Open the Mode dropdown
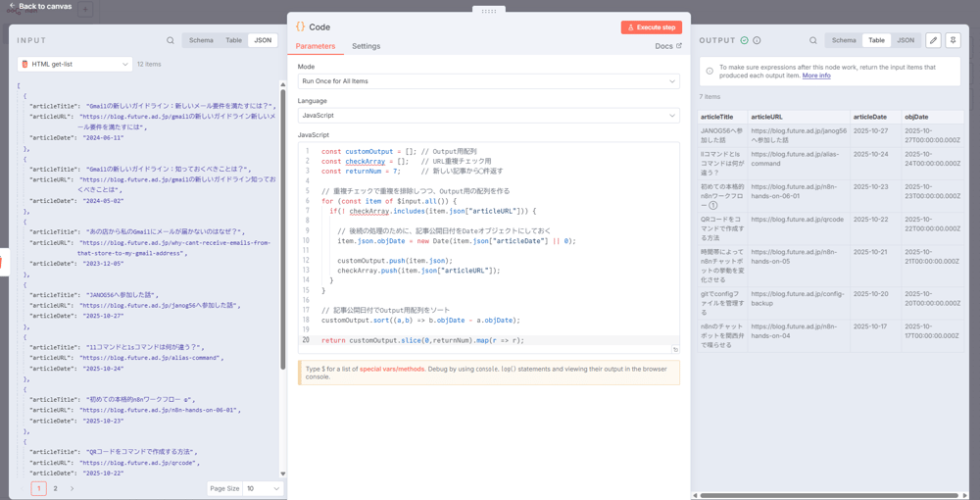The height and width of the screenshot is (500, 980). 488,81
